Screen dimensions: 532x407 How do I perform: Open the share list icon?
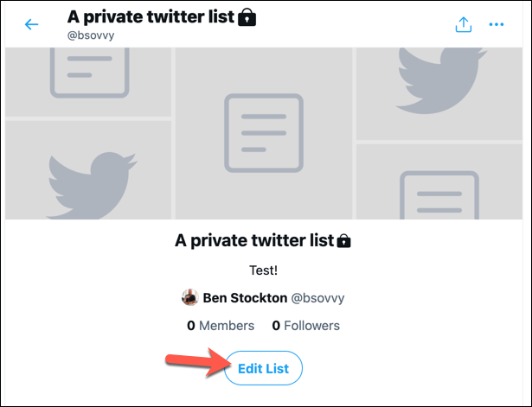coord(463,24)
